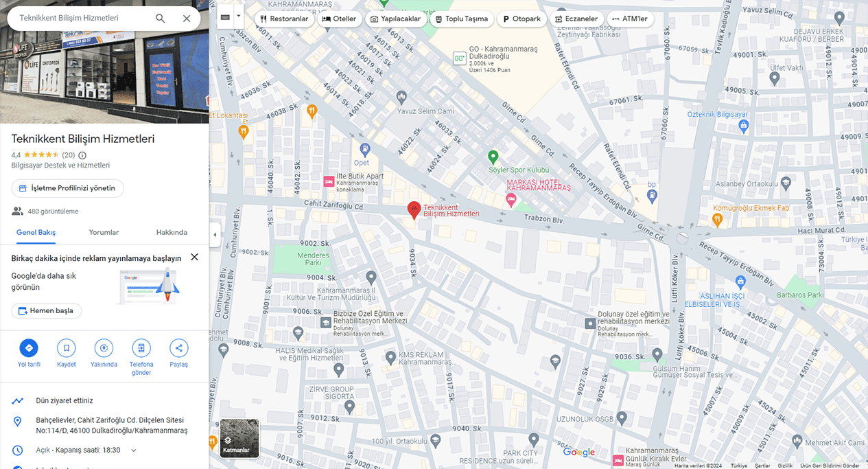Viewport: 868px width, 469px height.
Task: Open the Paylaş share icon
Action: 178,348
